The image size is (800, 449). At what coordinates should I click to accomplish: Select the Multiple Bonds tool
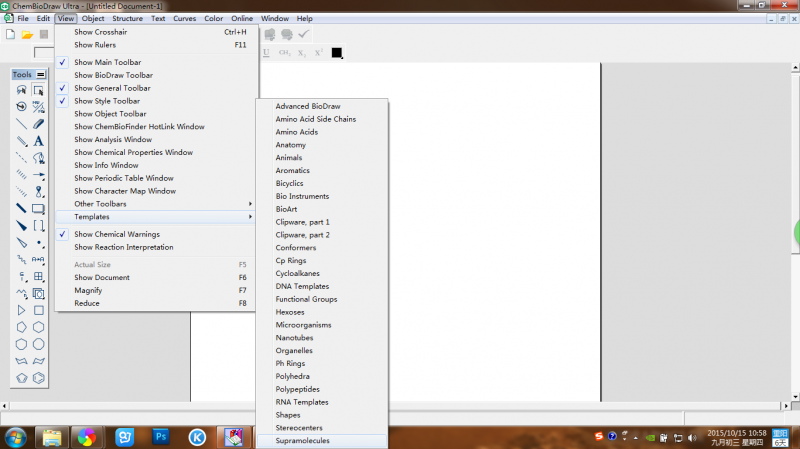click(21, 141)
